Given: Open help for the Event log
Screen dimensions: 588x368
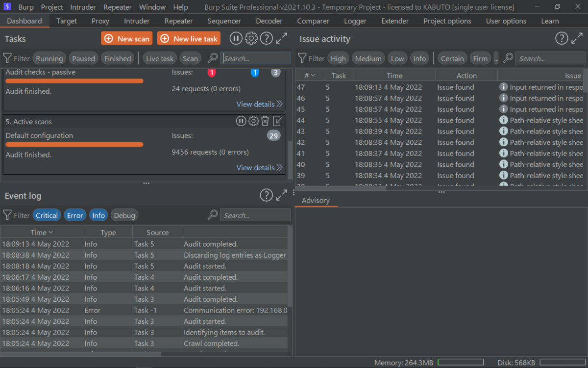Looking at the screenshot, I should coord(266,195).
